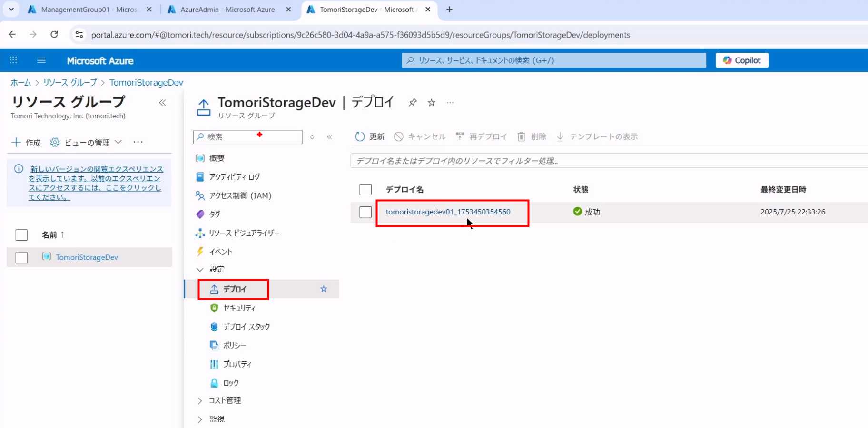Screen dimensions: 868x428
Task: Click the favorite star beside page title
Action: pos(432,103)
